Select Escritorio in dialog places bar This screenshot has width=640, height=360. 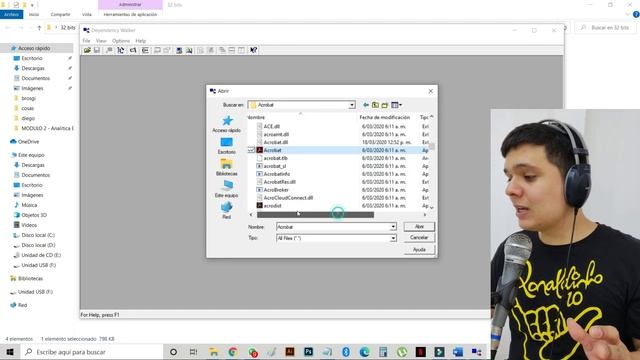[x=227, y=146]
